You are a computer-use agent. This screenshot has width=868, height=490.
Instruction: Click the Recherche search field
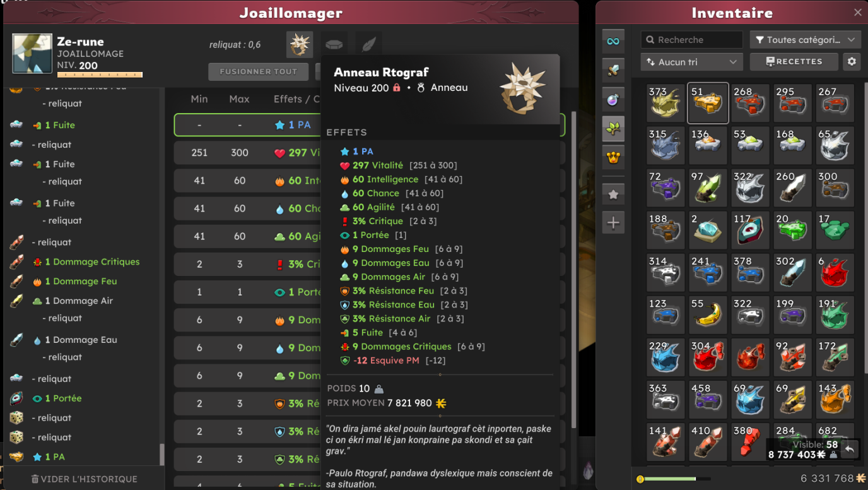pos(691,40)
